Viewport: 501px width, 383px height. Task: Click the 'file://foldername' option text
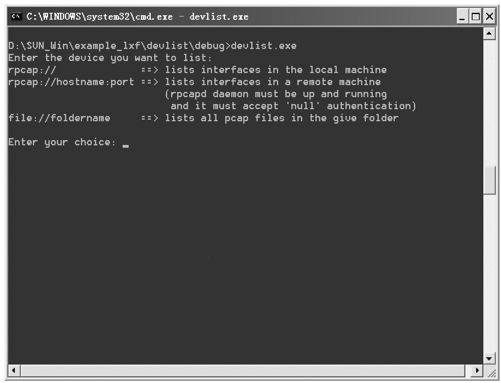[59, 118]
